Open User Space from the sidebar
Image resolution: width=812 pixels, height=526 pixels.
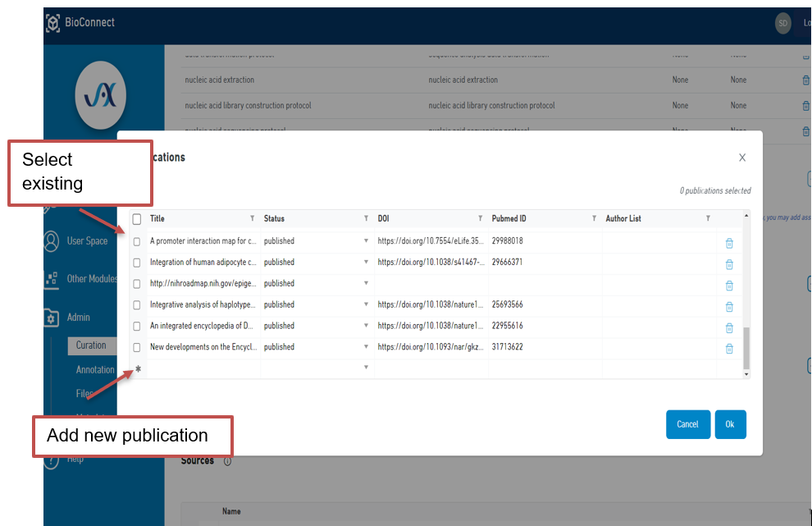coord(86,240)
